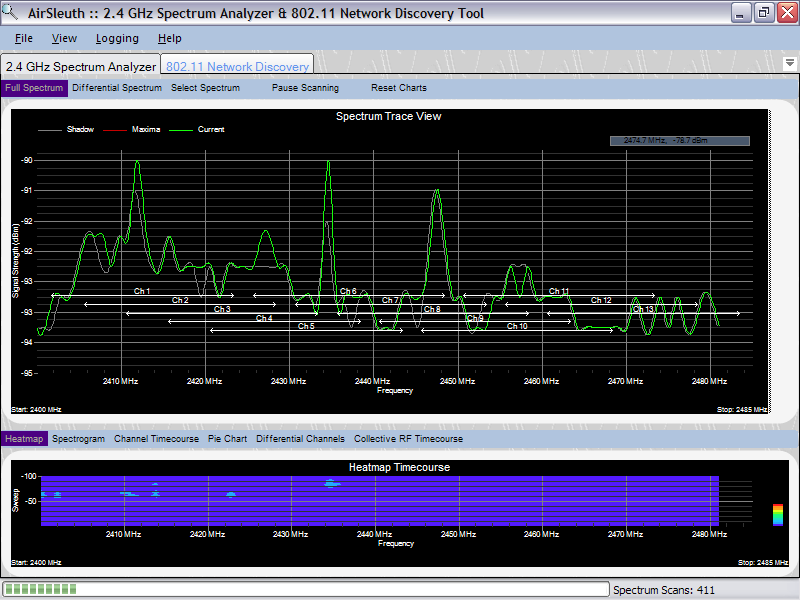Open the Spectrogram tab
This screenshot has height=600, width=800.
click(78, 439)
